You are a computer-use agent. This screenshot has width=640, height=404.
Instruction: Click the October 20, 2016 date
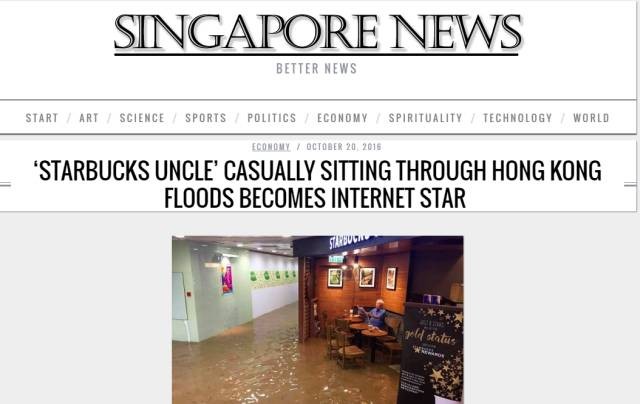344,147
